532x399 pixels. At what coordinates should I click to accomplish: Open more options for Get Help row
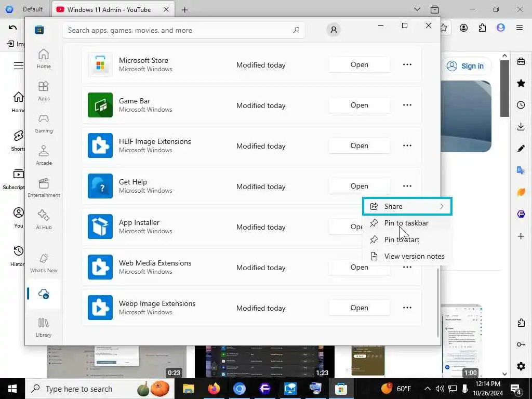407,186
